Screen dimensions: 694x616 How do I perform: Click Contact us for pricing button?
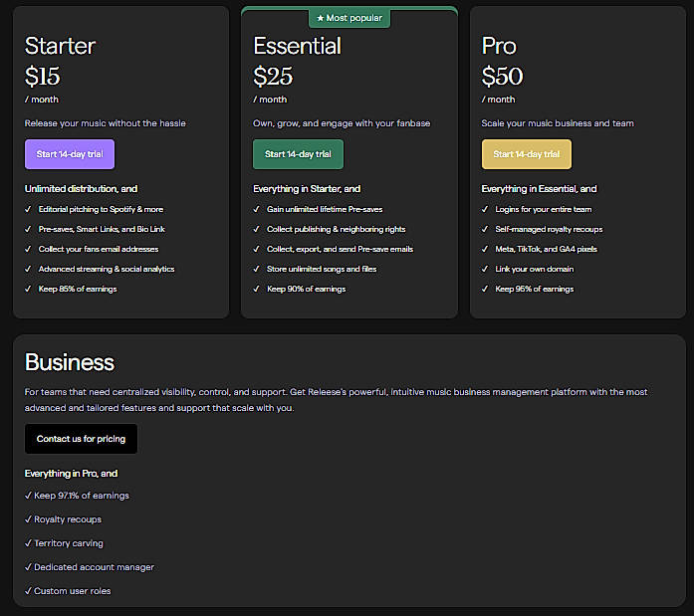pyautogui.click(x=81, y=439)
